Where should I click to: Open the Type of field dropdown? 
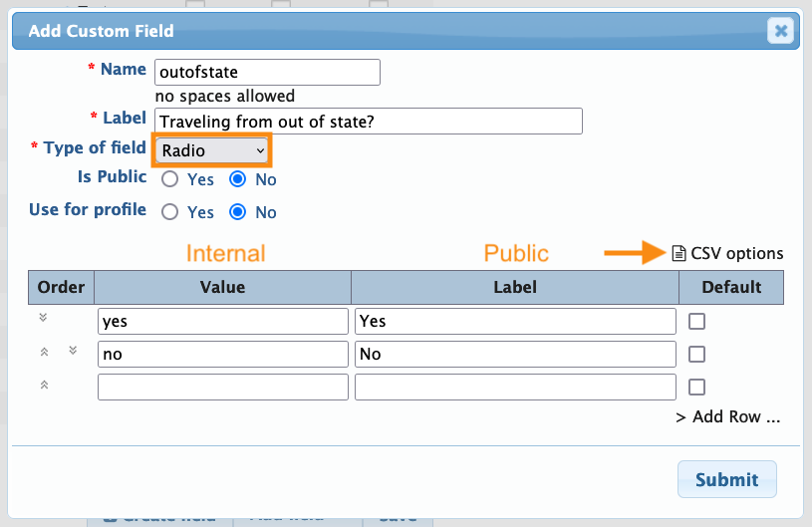point(211,150)
